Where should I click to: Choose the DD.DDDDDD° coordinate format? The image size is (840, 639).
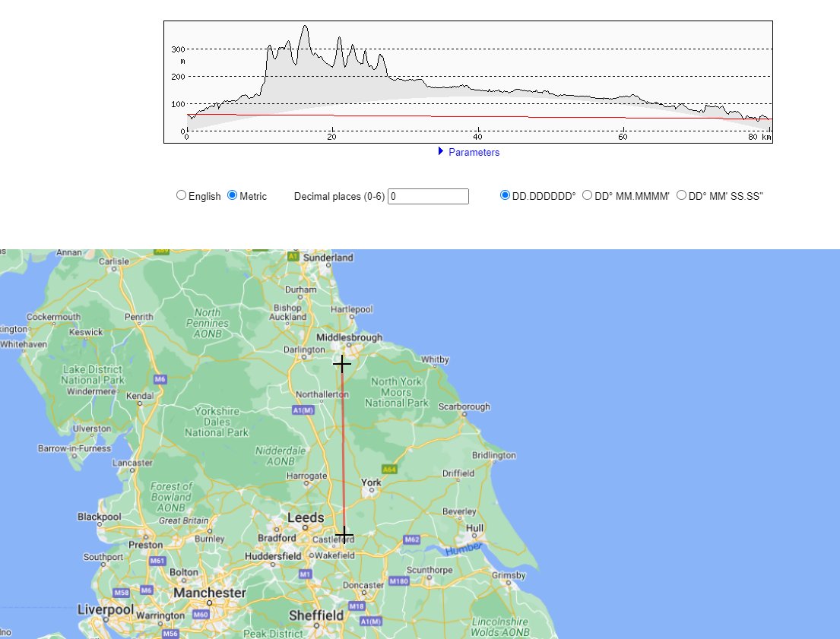[x=505, y=195]
